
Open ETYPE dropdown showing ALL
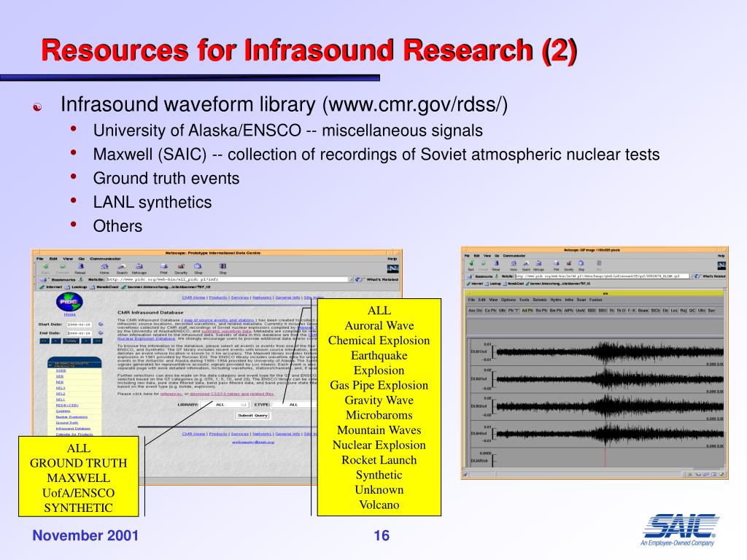point(295,405)
